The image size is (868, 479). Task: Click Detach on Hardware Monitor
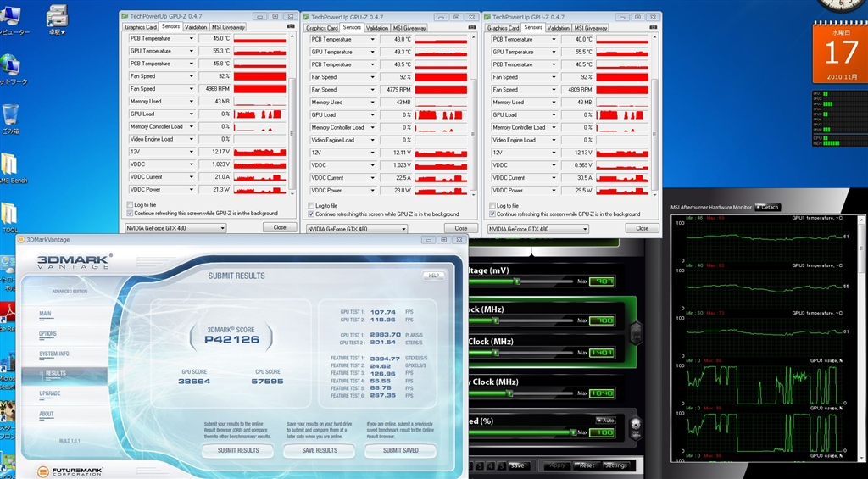pyautogui.click(x=768, y=207)
